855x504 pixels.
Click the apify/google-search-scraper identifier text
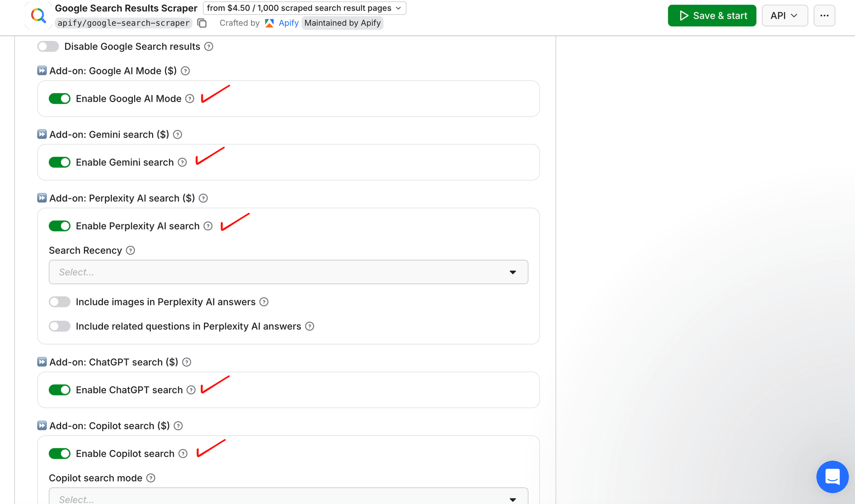click(x=124, y=23)
